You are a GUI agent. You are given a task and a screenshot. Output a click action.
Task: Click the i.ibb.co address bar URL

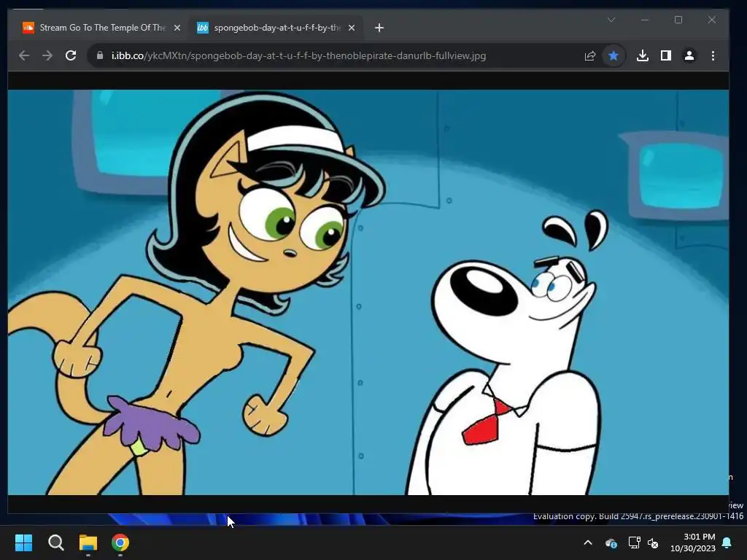[x=298, y=55]
